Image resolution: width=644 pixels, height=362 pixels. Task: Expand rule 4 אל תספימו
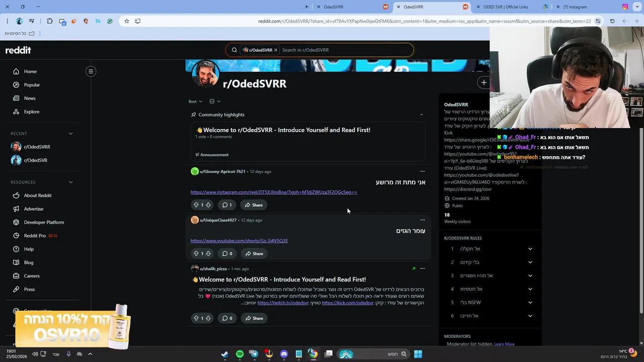click(530, 289)
